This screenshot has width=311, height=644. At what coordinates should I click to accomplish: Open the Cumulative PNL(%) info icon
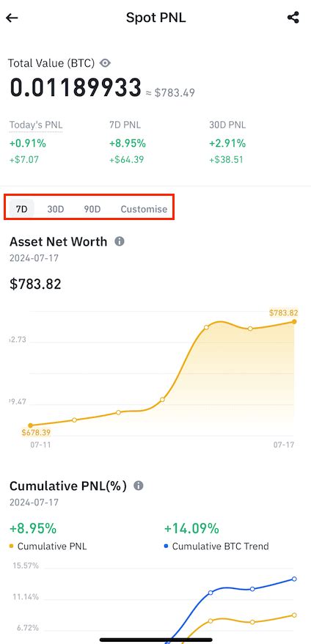click(139, 486)
